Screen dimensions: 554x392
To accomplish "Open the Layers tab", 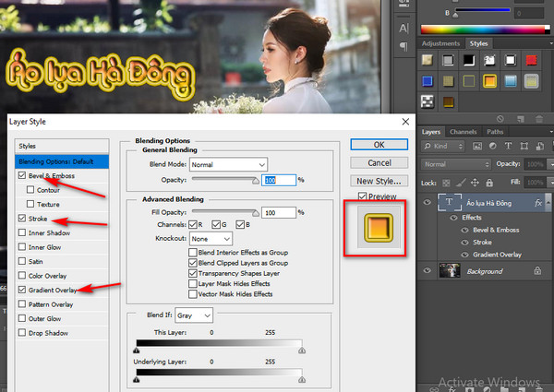I will (431, 132).
